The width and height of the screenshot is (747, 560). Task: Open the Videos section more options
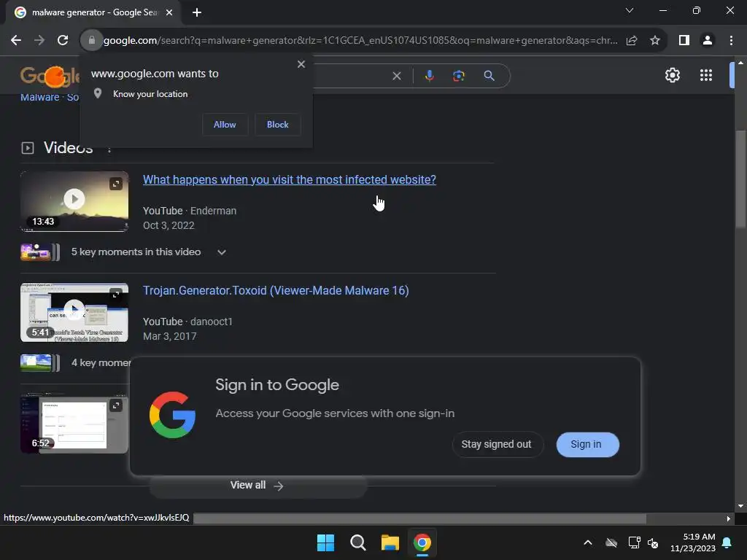coord(109,149)
